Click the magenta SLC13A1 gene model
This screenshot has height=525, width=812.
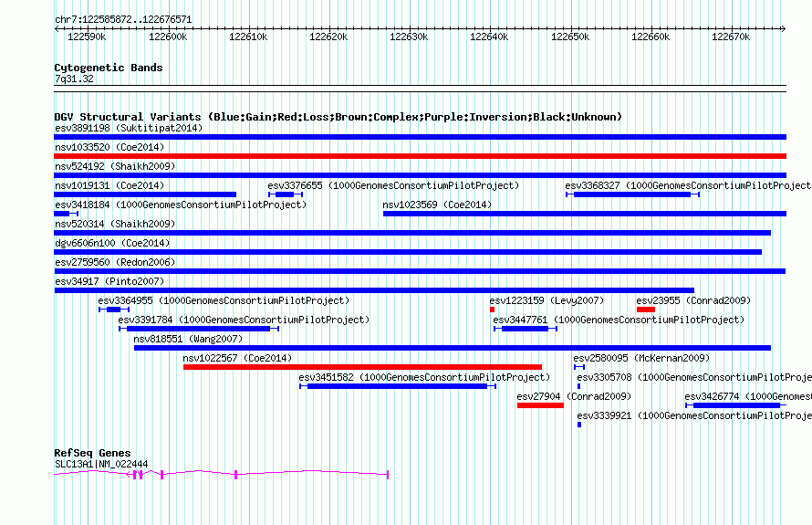221,474
